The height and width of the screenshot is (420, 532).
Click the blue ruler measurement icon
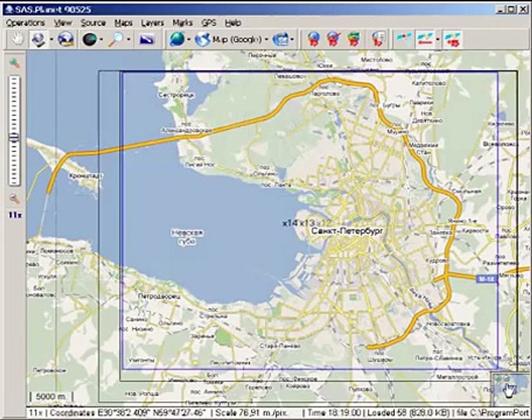click(x=147, y=39)
